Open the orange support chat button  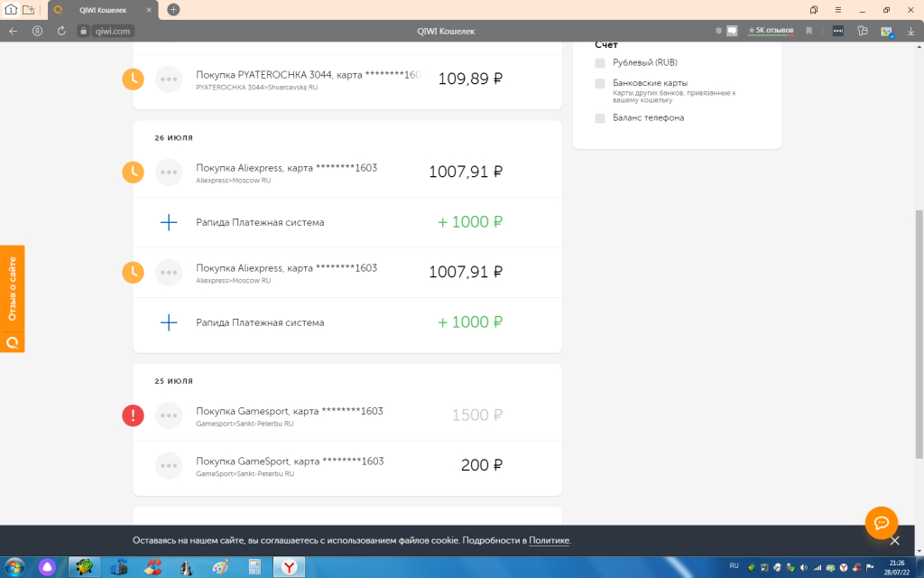(x=881, y=523)
